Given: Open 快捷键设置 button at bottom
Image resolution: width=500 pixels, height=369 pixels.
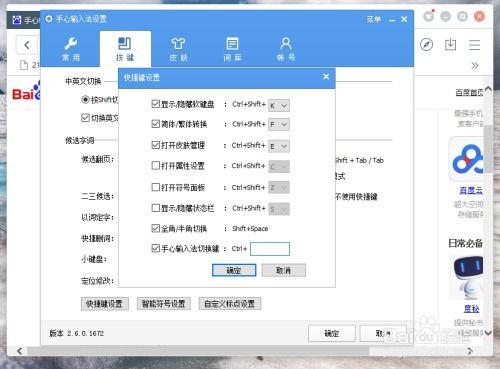Looking at the screenshot, I should pyautogui.click(x=105, y=304).
